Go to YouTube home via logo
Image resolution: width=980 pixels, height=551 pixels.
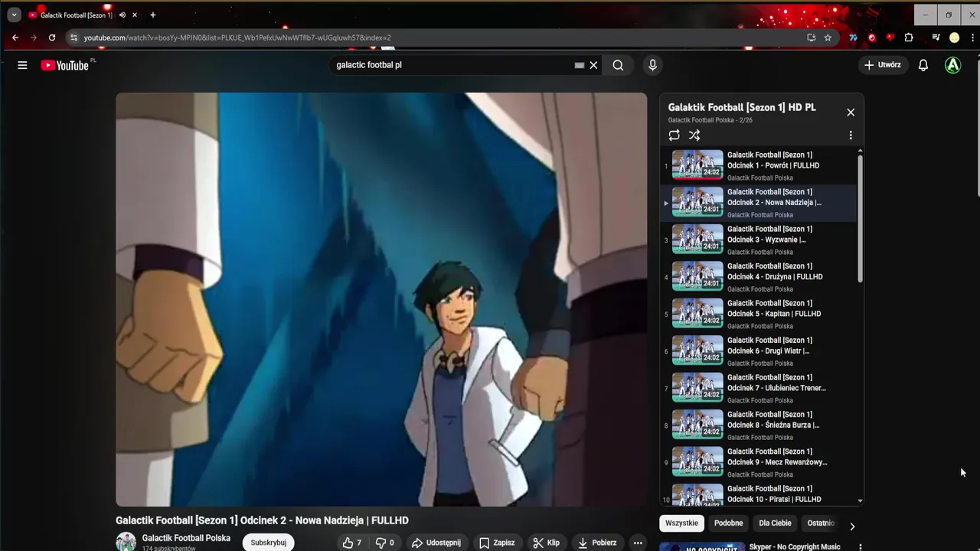(65, 65)
